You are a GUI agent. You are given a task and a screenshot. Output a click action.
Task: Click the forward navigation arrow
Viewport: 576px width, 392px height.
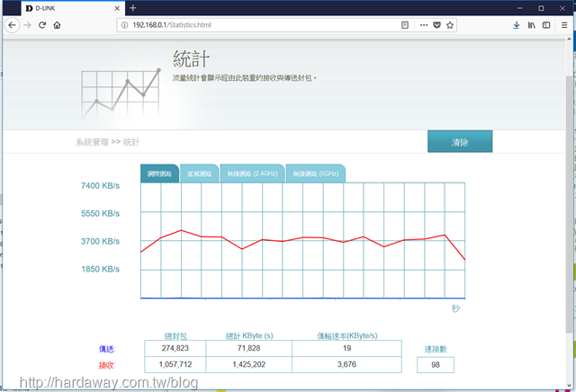[28, 24]
